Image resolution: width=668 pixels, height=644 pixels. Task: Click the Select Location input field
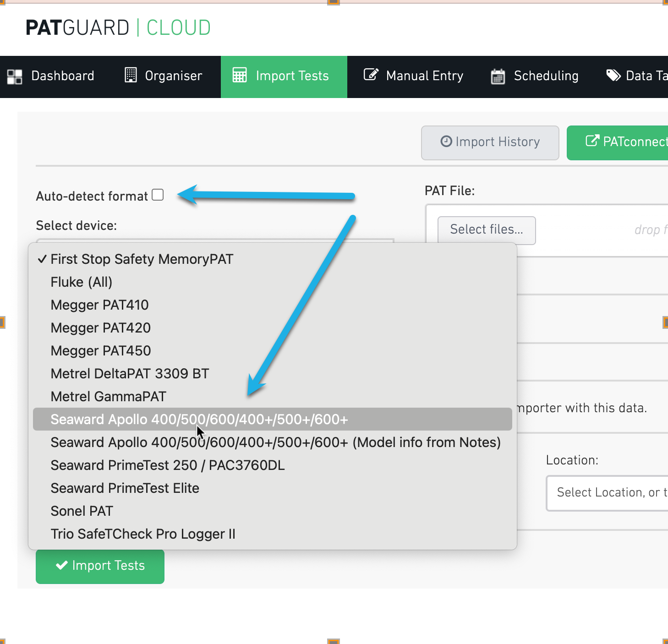607,493
